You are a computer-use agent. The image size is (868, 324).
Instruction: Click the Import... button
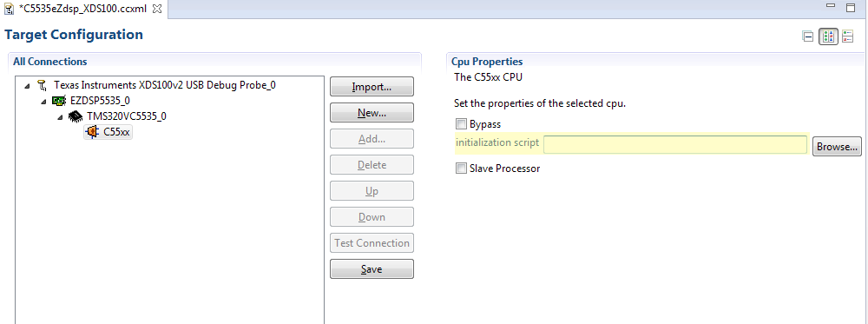[372, 87]
